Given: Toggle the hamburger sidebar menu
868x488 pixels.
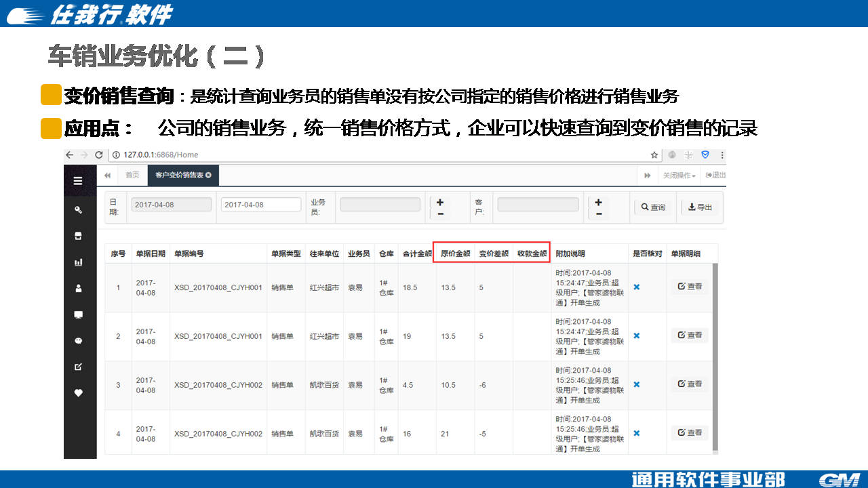Looking at the screenshot, I should (78, 181).
